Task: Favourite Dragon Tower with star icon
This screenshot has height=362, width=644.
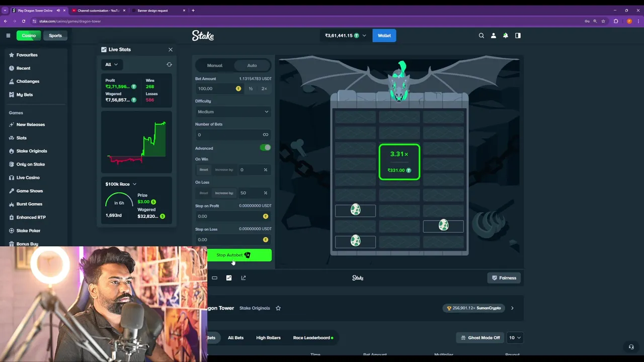Action: point(278,308)
